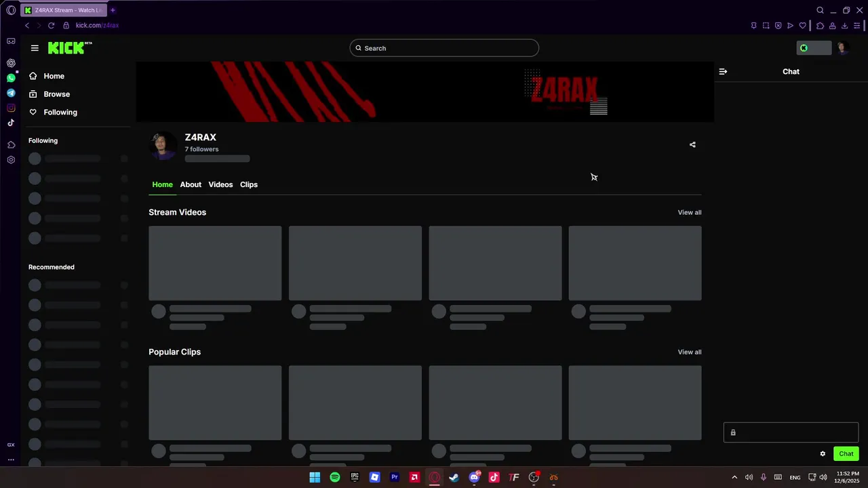Search tabs with magnifier icon
Screen dimensions: 868x488
820,10
